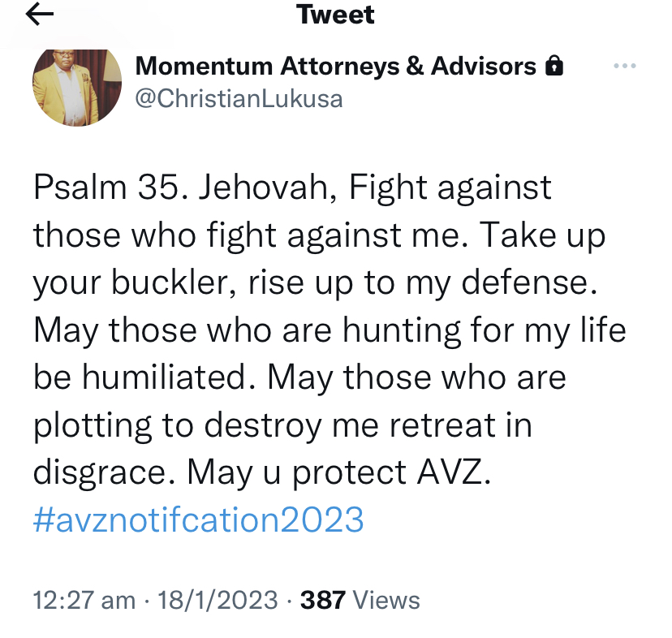Open the three-dot more options menu
This screenshot has width=672, height=638.
click(x=624, y=66)
